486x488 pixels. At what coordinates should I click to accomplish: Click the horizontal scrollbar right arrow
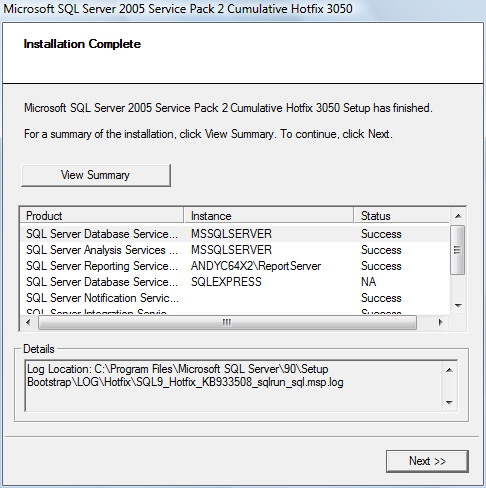coord(441,322)
